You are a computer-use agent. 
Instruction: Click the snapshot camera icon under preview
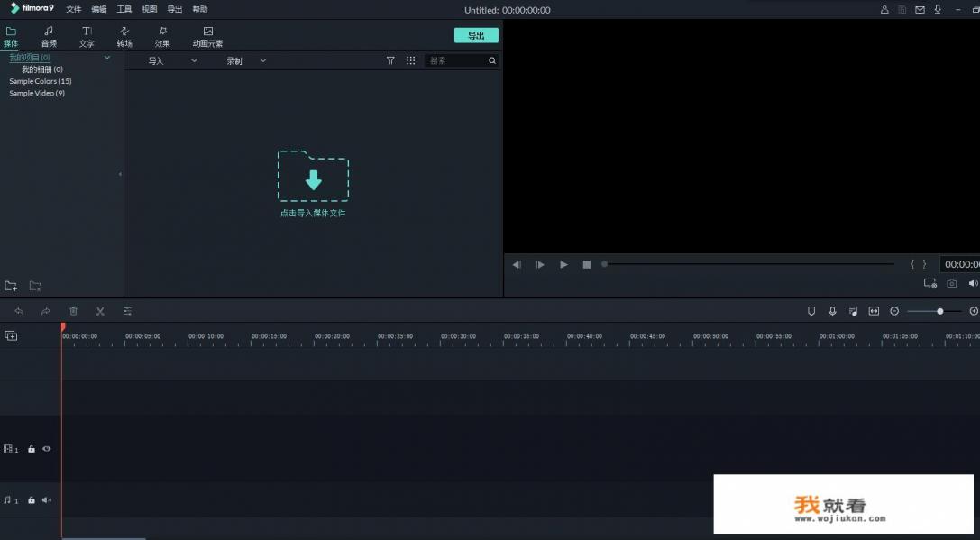[952, 284]
